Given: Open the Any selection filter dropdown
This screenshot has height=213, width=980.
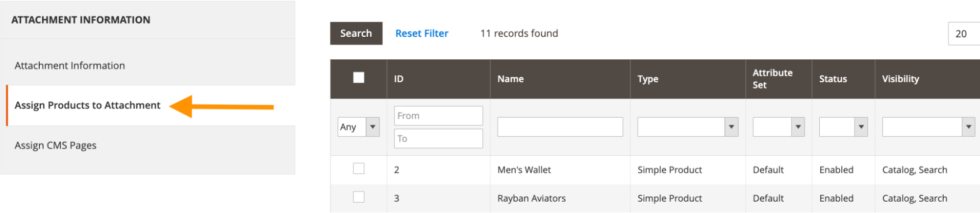Looking at the screenshot, I should pyautogui.click(x=358, y=127).
